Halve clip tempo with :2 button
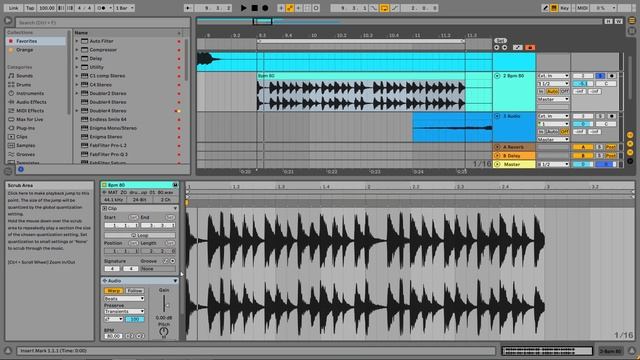The image size is (640, 360). tap(129, 336)
